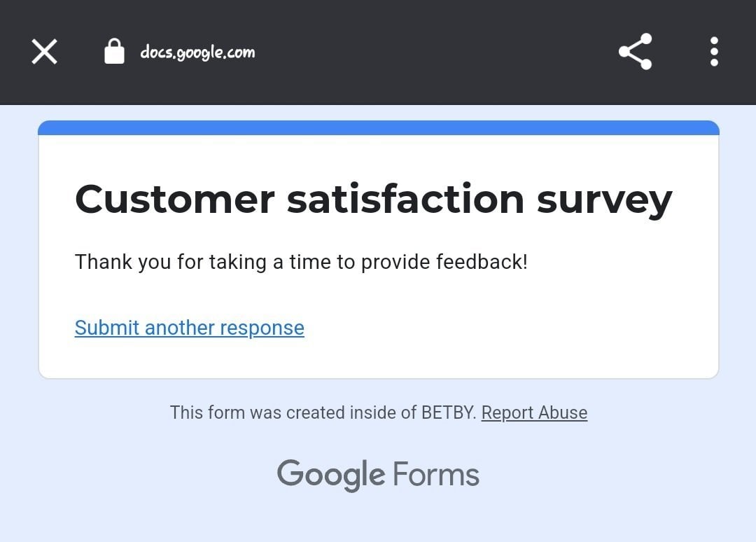Click the 'This form was created inside of' text
This screenshot has height=542, width=756.
click(294, 412)
